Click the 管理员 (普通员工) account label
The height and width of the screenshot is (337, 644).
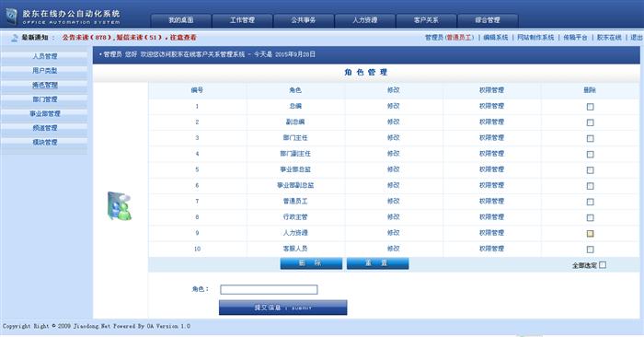coord(449,38)
